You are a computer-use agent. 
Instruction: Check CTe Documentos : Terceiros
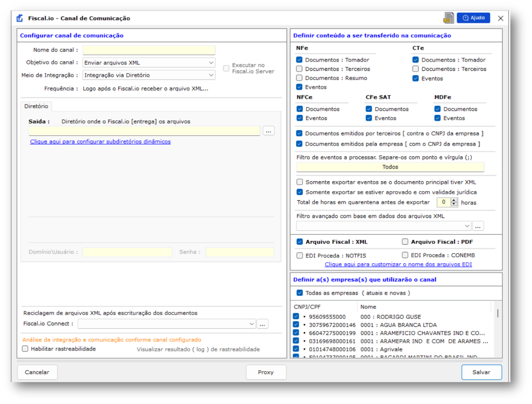tap(416, 69)
